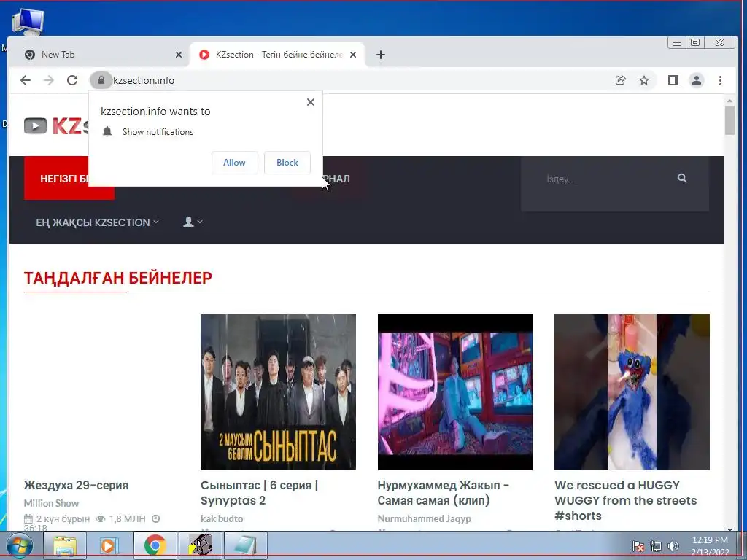Screen dimensions: 747x560
Task: Open Нурмухаммед Жакып - Самая самая title
Action: 444,493
